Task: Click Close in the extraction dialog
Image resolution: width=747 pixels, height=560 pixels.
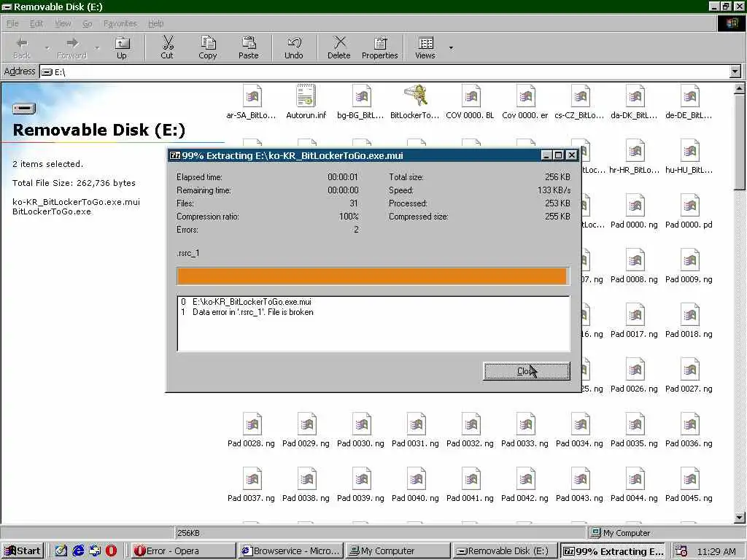Action: click(x=527, y=371)
